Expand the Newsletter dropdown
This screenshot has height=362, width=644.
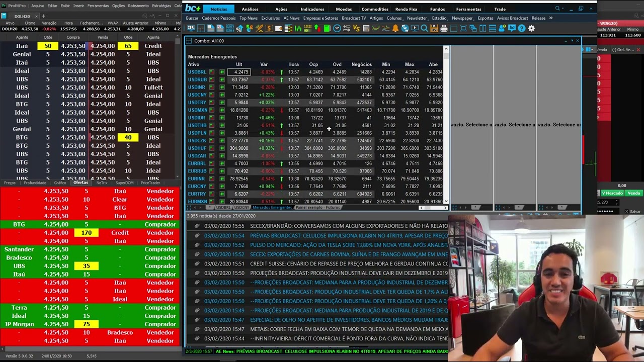(x=417, y=18)
